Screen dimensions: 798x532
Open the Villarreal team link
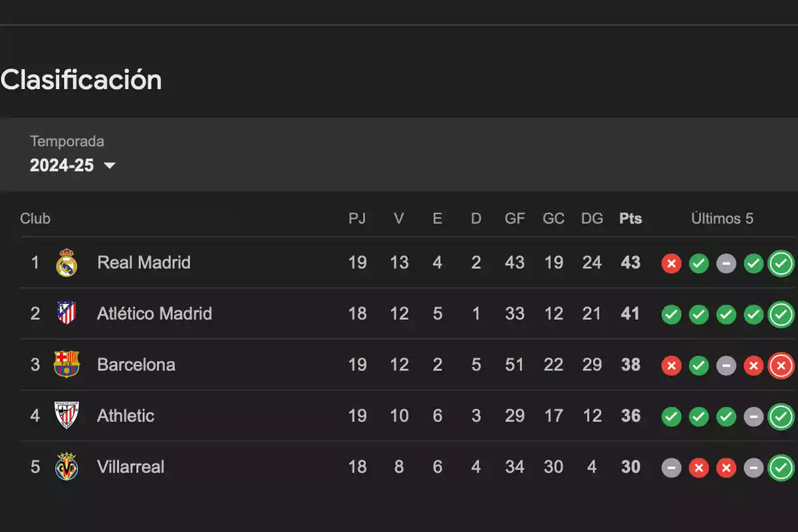click(131, 467)
